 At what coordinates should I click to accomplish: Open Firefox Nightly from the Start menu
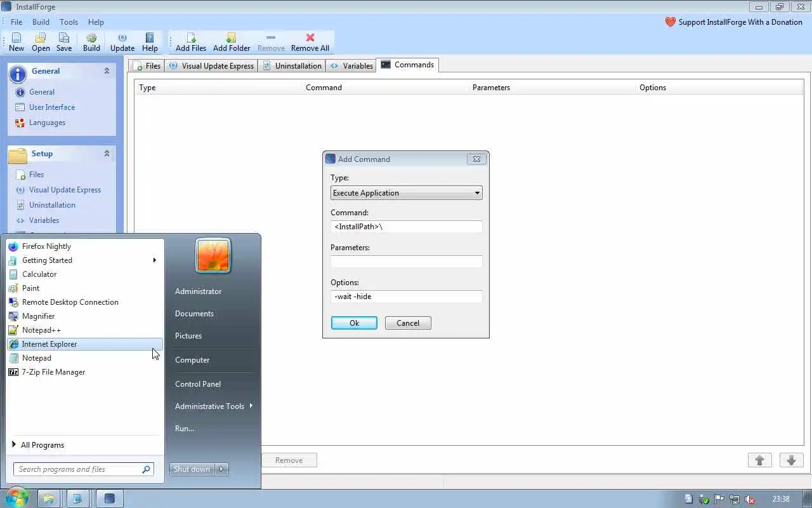coord(84,246)
